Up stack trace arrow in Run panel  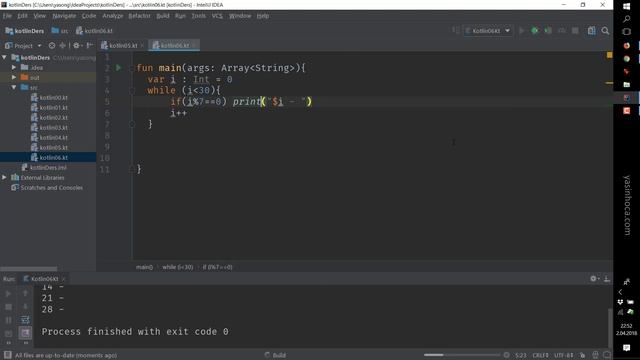(25, 293)
